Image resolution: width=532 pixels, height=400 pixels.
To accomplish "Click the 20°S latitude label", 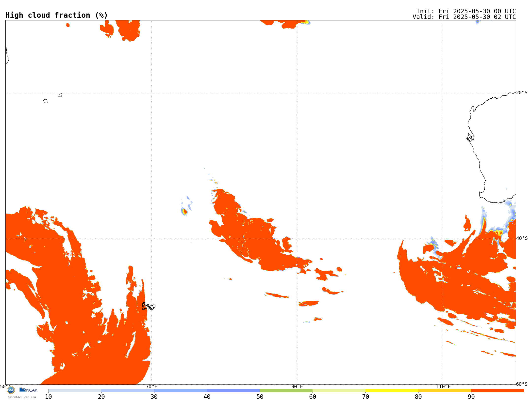I will [x=522, y=93].
